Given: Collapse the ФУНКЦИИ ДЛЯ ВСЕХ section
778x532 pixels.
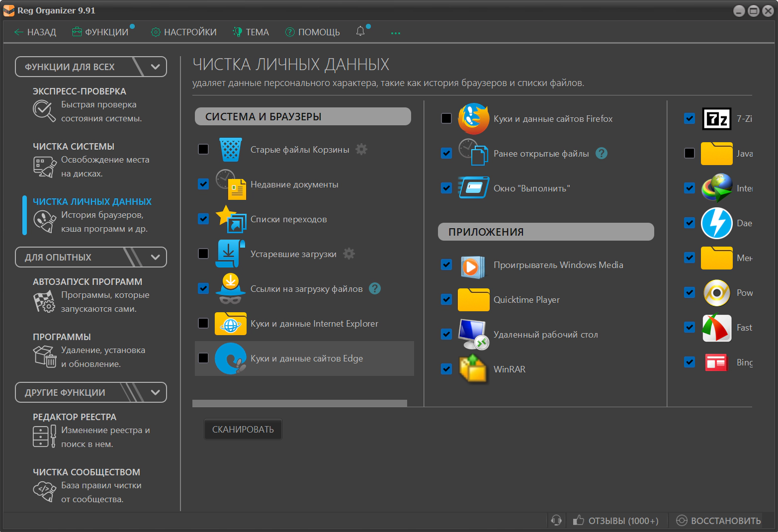Looking at the screenshot, I should coord(155,67).
